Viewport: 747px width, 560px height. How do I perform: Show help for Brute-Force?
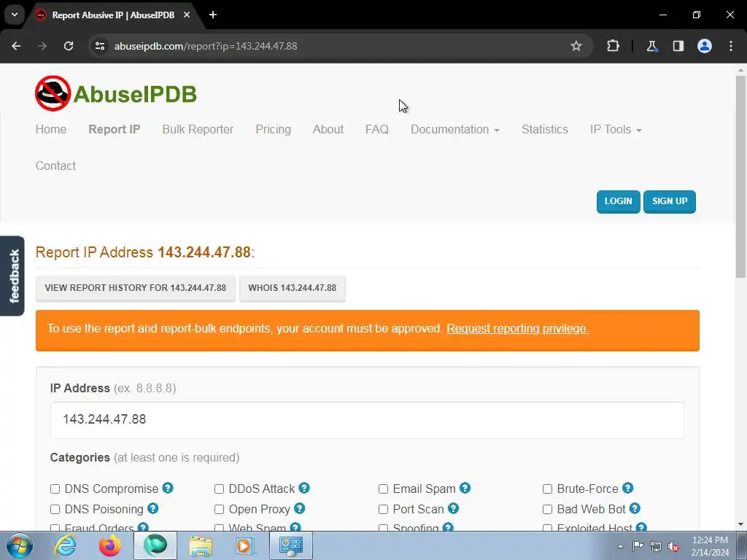coord(628,488)
